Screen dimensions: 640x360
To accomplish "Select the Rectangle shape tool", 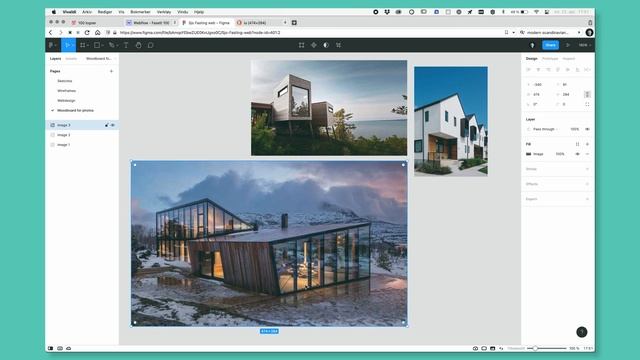I will (x=97, y=45).
